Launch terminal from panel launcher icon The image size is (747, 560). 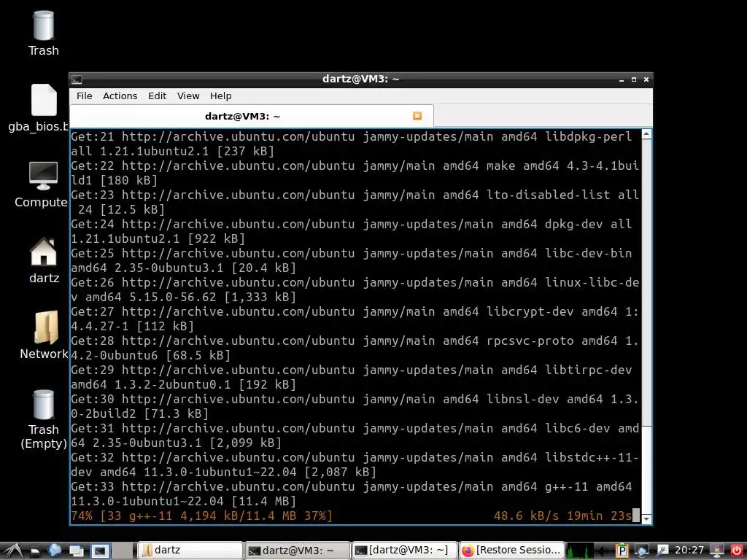coord(100,551)
